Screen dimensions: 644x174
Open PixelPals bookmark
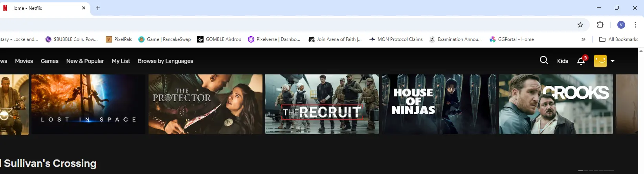(x=119, y=39)
